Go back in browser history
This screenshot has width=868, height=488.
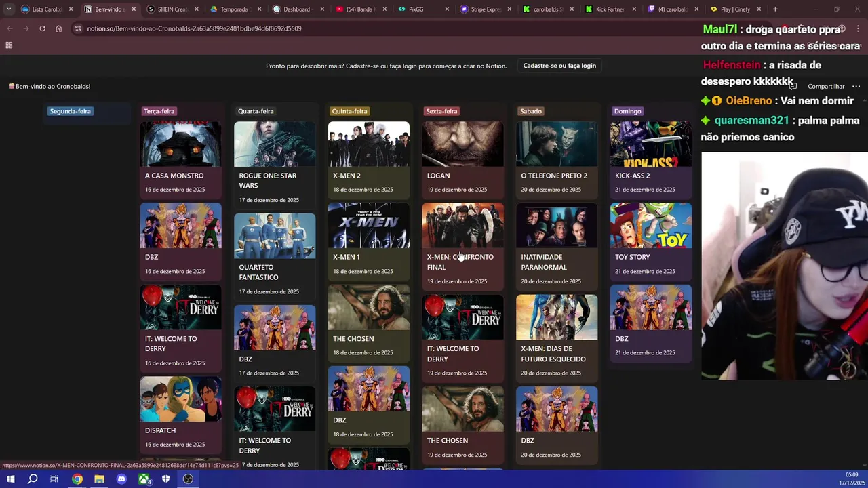(x=9, y=28)
